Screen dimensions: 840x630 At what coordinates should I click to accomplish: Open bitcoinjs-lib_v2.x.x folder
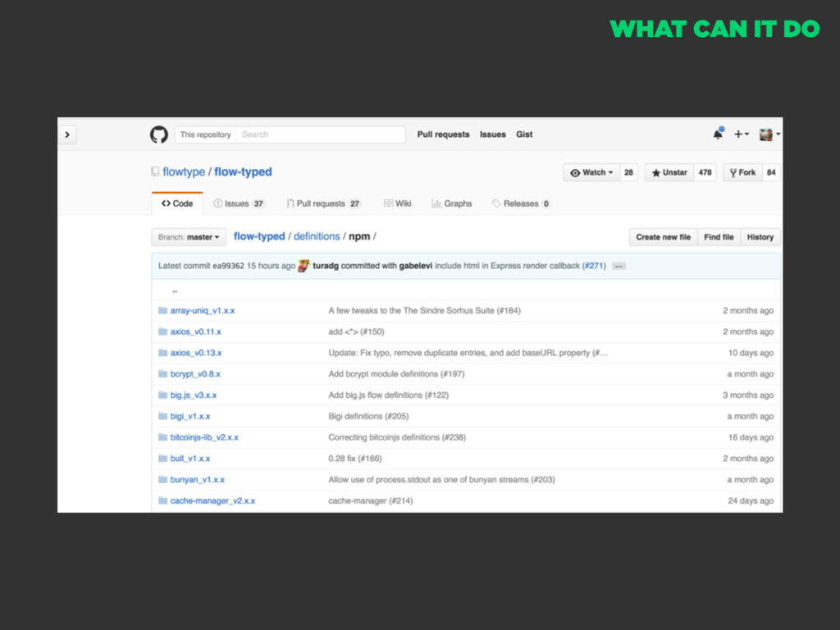pos(204,437)
